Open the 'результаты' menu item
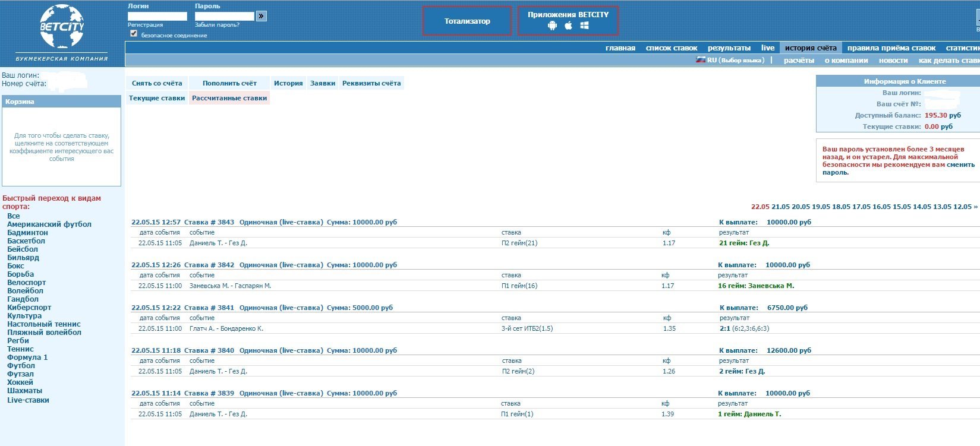 (729, 48)
